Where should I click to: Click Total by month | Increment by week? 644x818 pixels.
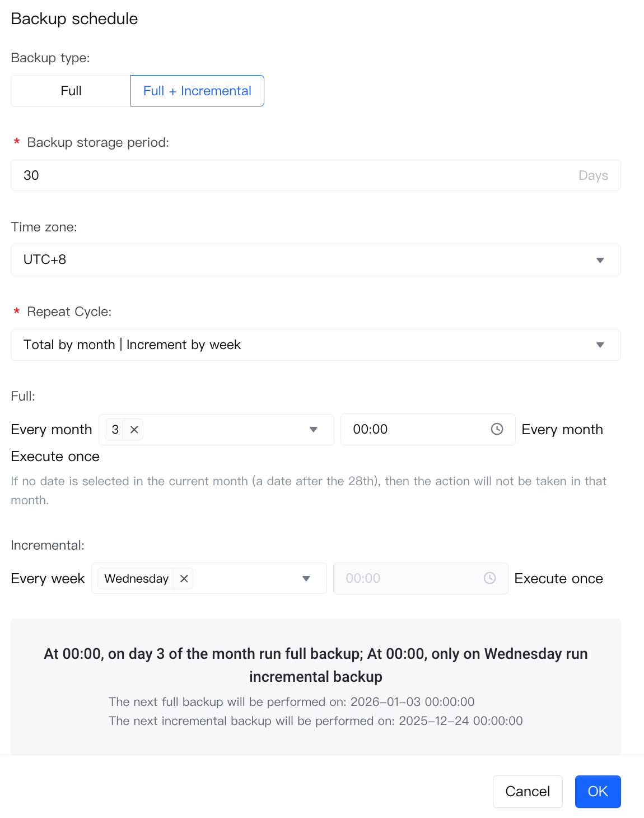click(132, 345)
